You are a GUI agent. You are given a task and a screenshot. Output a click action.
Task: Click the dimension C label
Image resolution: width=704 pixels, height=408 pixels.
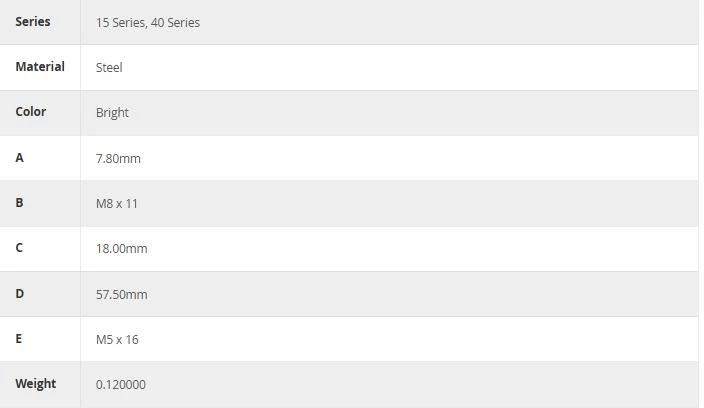tap(19, 247)
